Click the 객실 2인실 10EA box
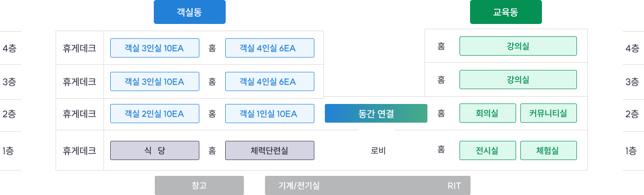The image size is (644, 195). point(154,114)
